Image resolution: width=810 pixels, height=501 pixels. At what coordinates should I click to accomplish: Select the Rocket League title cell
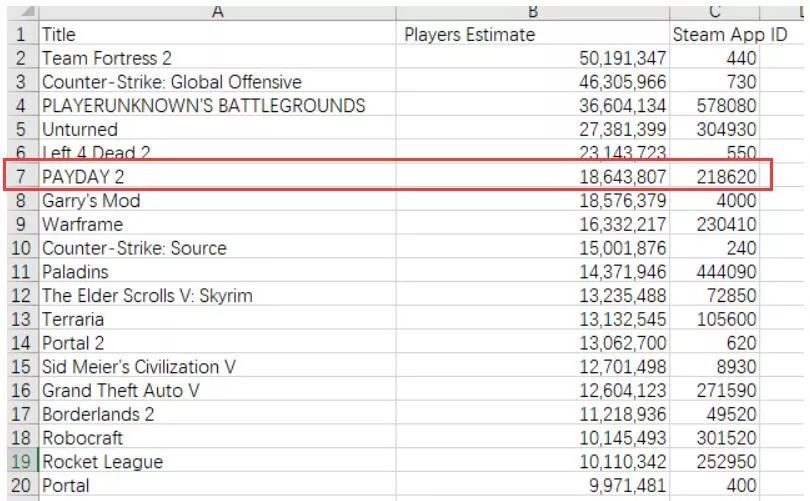(217, 462)
